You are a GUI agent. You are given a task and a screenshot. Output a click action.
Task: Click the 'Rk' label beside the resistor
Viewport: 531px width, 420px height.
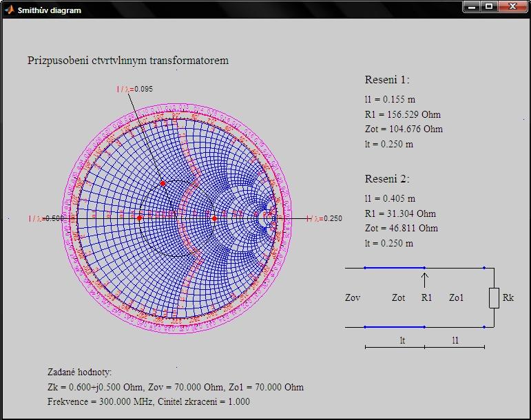click(508, 298)
